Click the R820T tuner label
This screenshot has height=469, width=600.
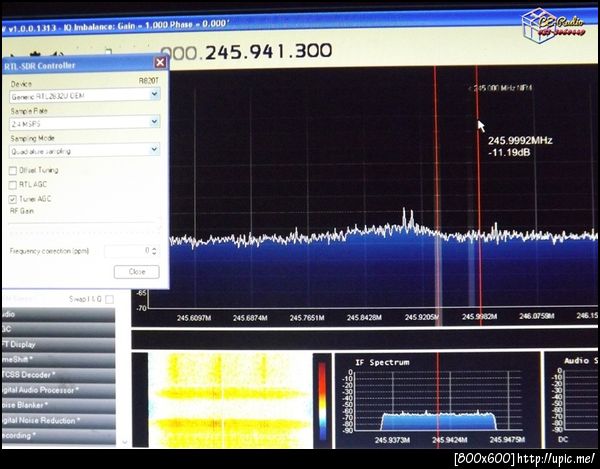[148, 81]
